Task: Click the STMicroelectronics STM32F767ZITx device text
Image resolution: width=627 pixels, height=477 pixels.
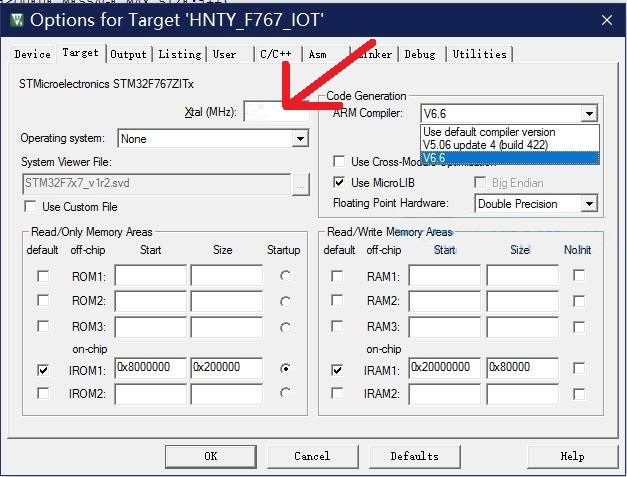Action: [106, 84]
